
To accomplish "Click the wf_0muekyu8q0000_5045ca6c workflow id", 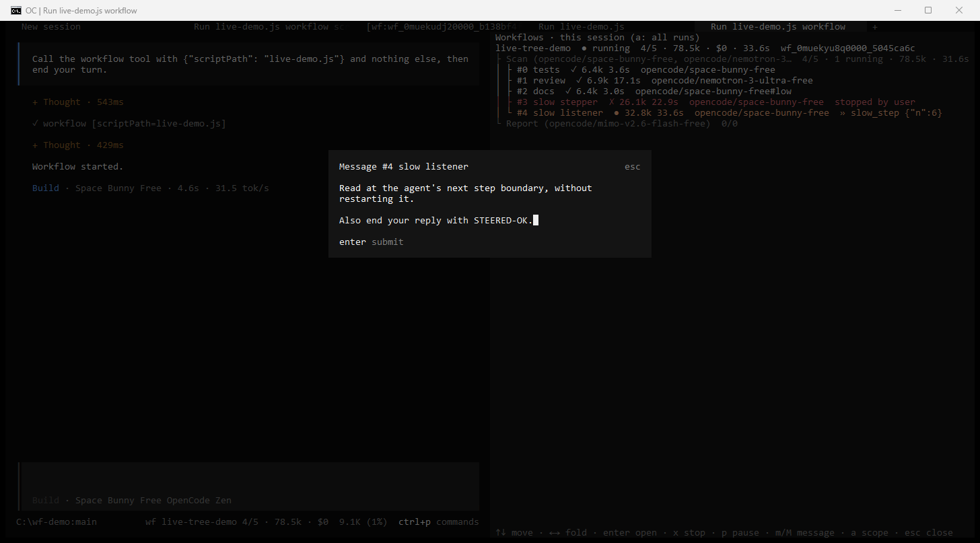I will click(848, 48).
